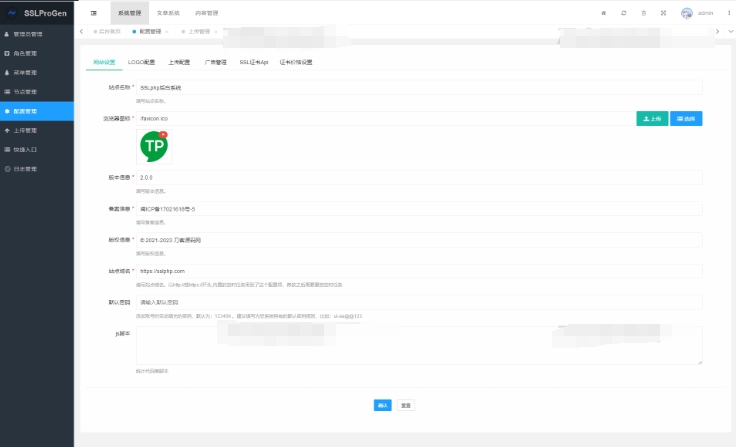
Task: Close the 上传管理 page tab
Action: coord(216,32)
